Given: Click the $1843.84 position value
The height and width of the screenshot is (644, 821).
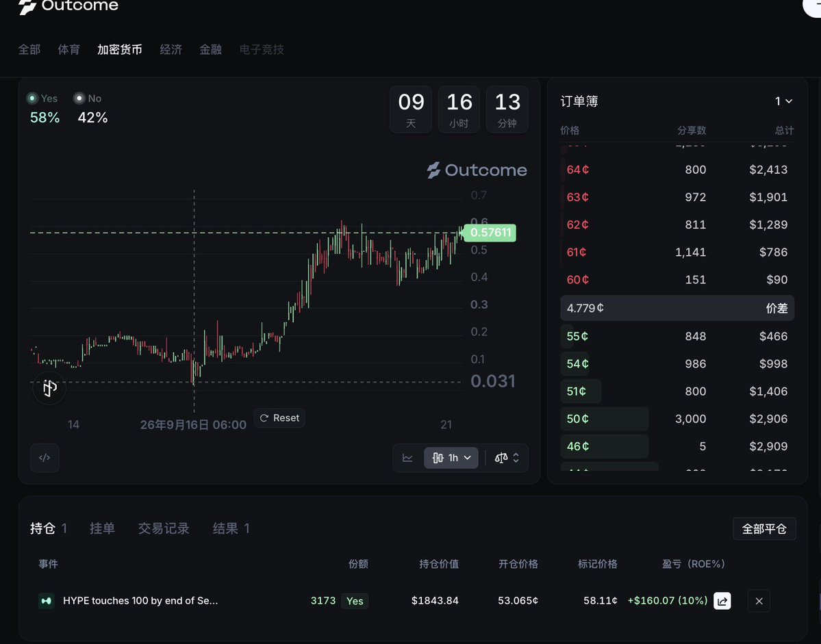Looking at the screenshot, I should pos(435,601).
